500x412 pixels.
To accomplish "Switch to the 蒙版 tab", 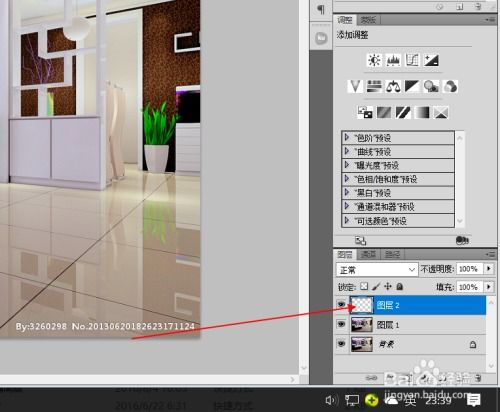I will point(368,20).
